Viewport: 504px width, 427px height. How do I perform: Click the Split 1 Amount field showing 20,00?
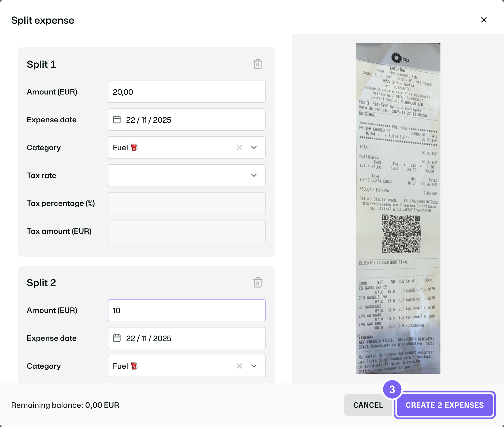pyautogui.click(x=187, y=92)
